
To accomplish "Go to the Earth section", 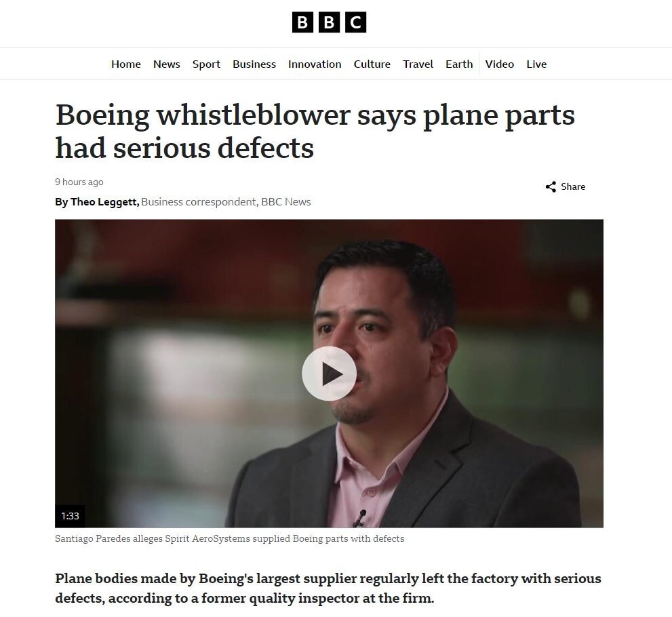I will [459, 64].
